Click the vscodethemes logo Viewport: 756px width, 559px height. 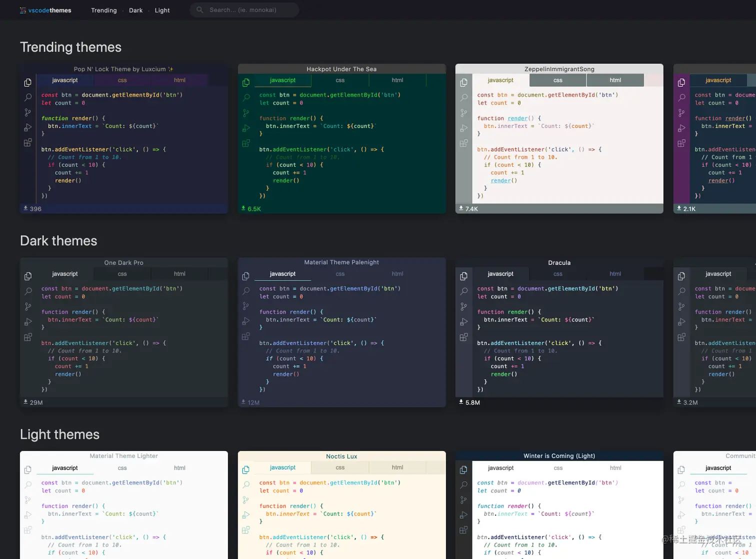(x=45, y=10)
